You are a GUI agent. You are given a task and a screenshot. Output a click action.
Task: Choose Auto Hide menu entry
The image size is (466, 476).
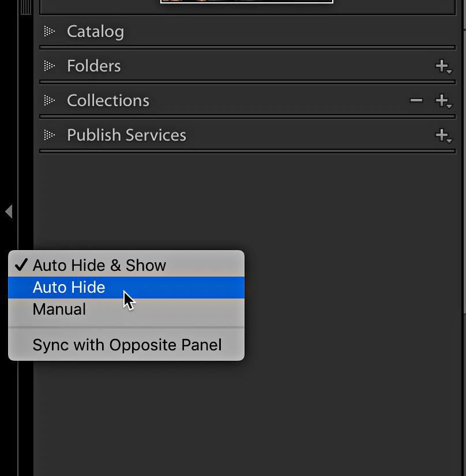126,287
